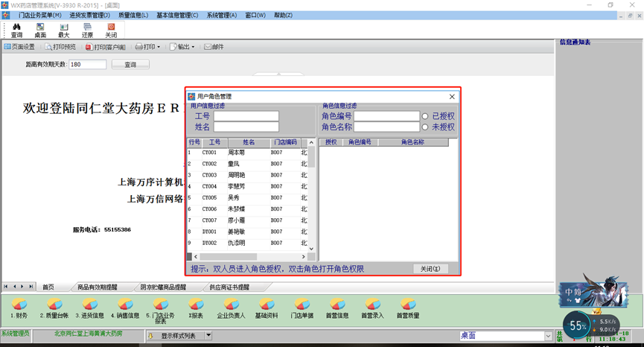Image resolution: width=644 pixels, height=347 pixels.
Task: Open the 系统管理 menu
Action: [222, 15]
